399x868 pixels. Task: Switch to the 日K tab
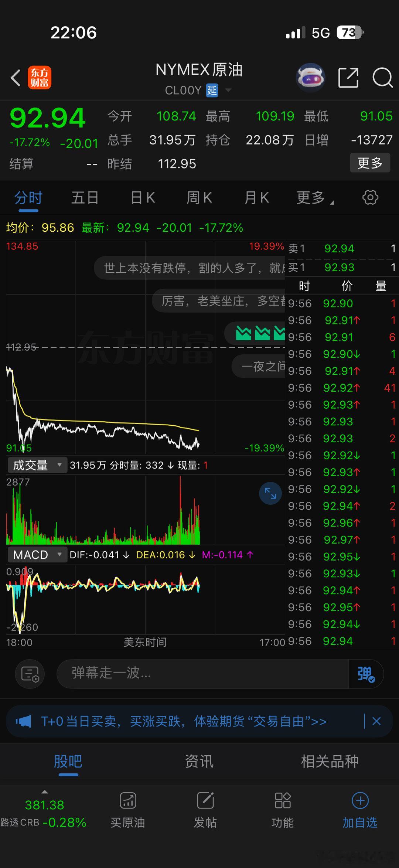coord(143,198)
